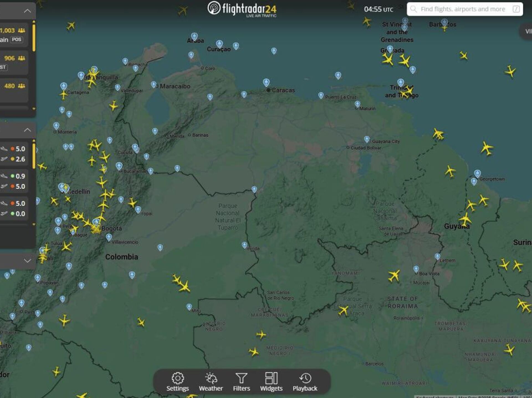Click the flightradar24 logo
The image size is (532, 398).
tap(242, 9)
